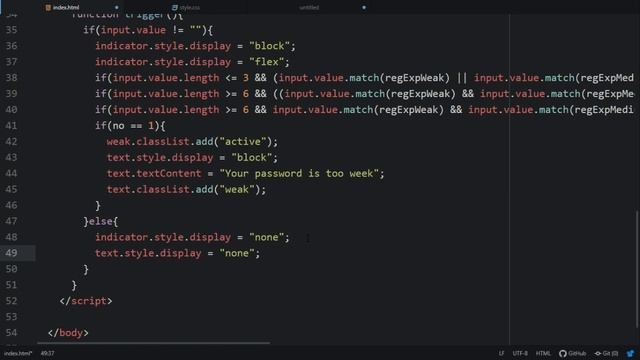Click text.textContent on line 44
Image resolution: width=640 pixels, height=360 pixels.
pos(154,173)
